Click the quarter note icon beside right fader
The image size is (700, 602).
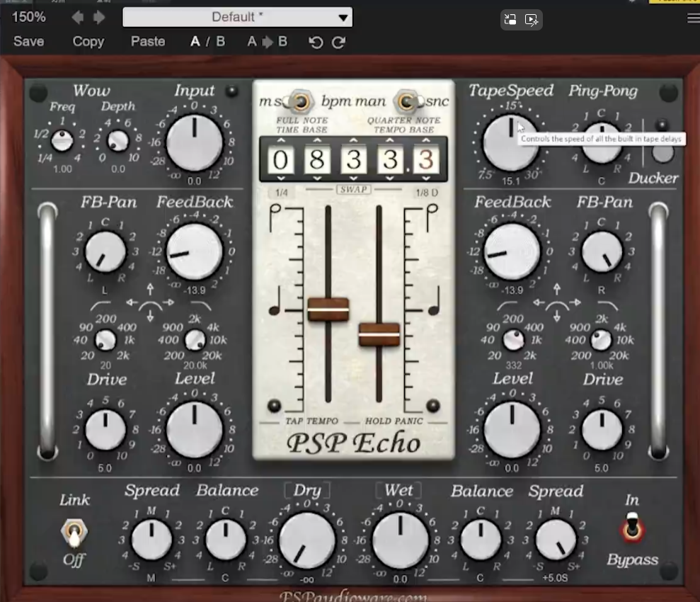tap(435, 302)
